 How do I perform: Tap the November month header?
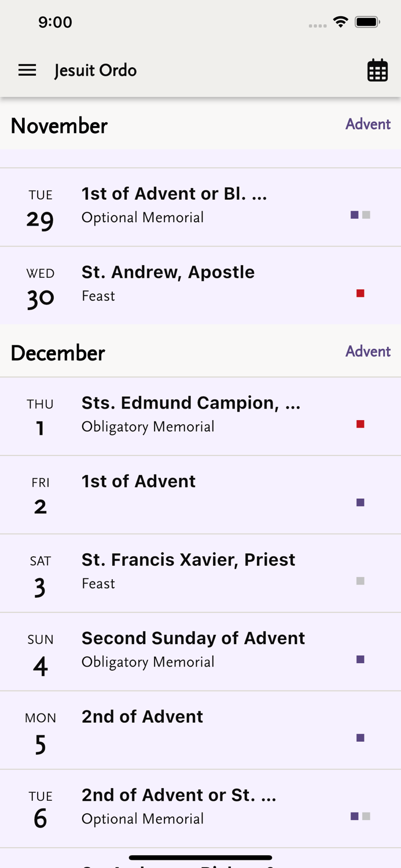pos(59,126)
